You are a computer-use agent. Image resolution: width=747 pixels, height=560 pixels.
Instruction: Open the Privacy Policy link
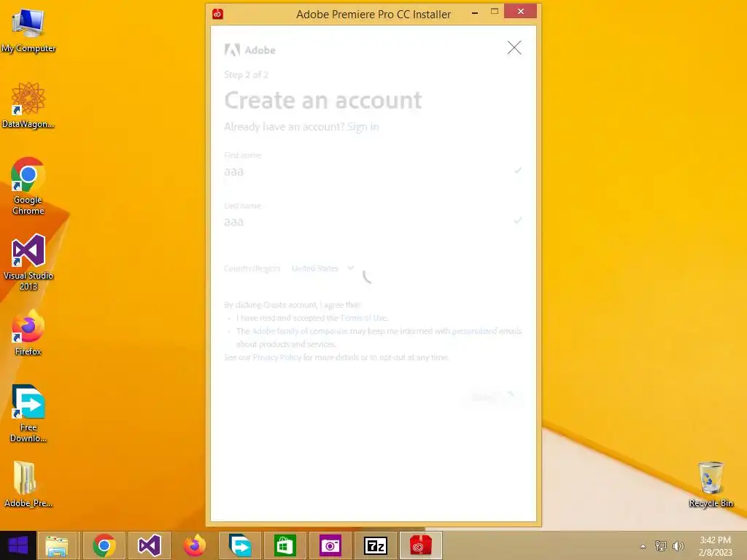click(276, 357)
